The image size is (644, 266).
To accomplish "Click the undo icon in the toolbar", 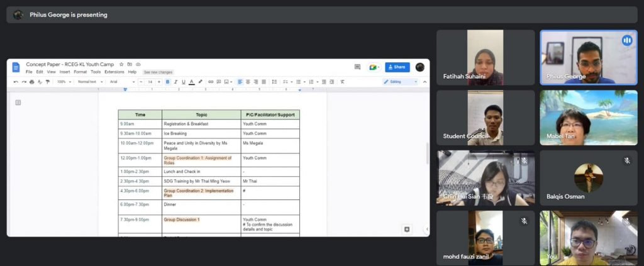I will (x=16, y=82).
